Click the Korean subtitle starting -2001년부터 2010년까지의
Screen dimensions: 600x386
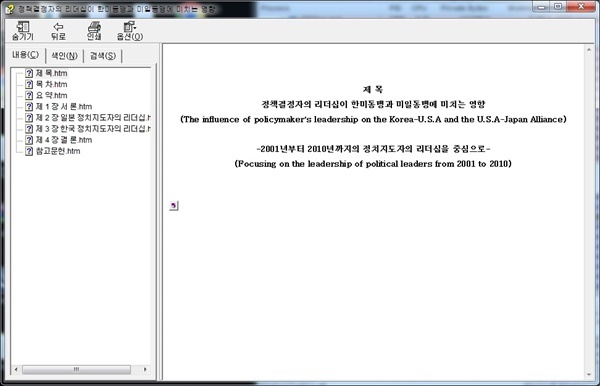(373, 149)
